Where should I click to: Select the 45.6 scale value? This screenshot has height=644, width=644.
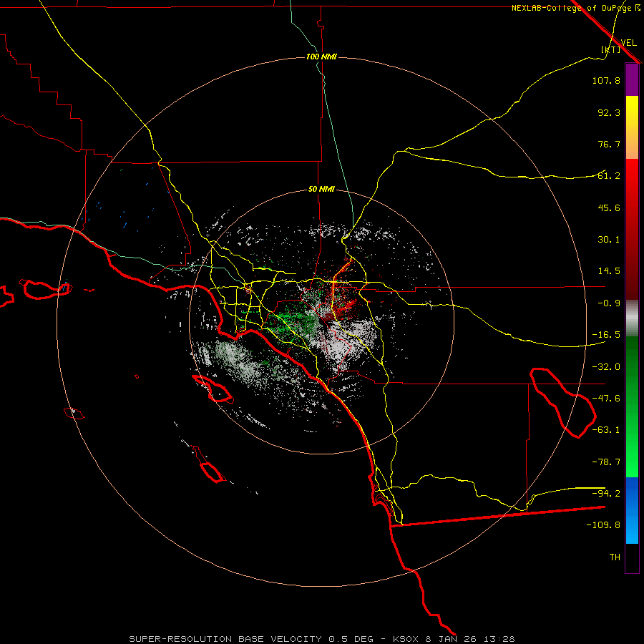pos(609,208)
